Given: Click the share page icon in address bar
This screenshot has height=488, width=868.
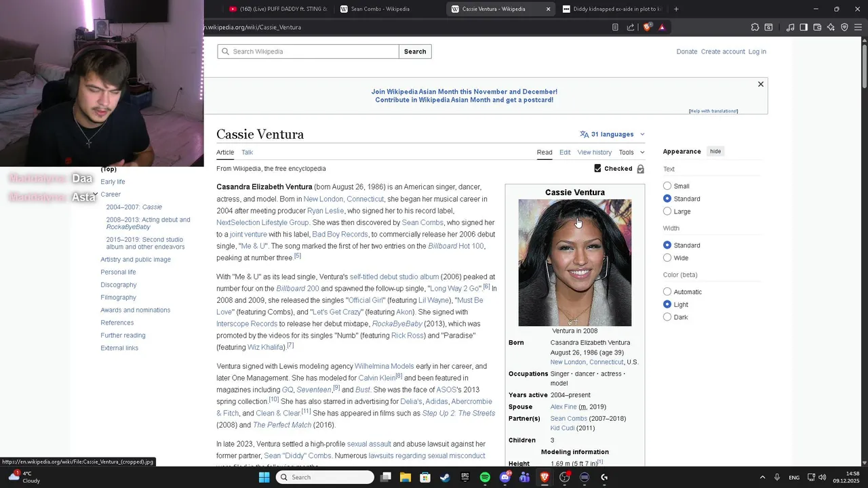Looking at the screenshot, I should 631,27.
